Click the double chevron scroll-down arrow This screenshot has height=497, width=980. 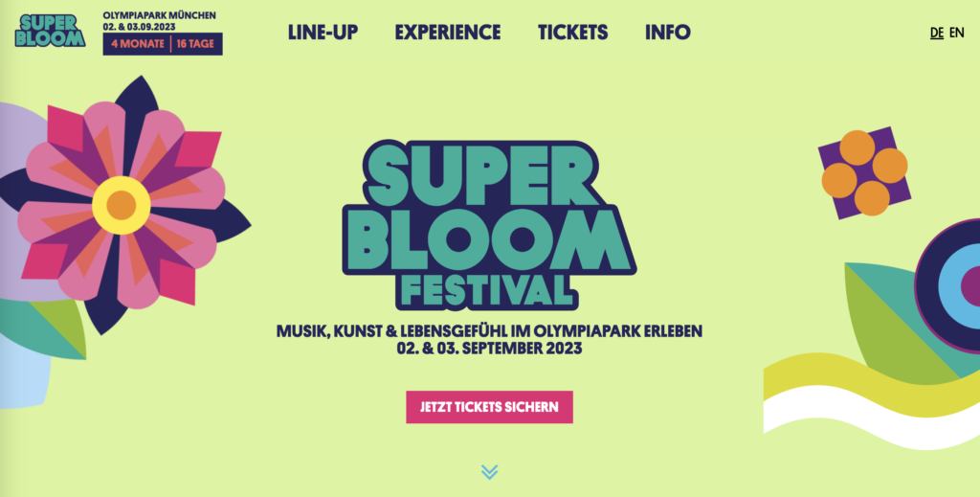pos(489,472)
